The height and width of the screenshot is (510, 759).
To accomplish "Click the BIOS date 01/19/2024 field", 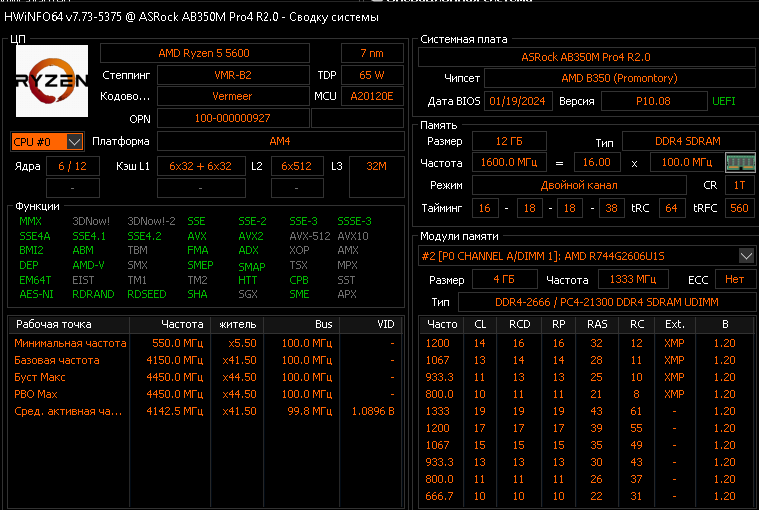I will click(517, 101).
